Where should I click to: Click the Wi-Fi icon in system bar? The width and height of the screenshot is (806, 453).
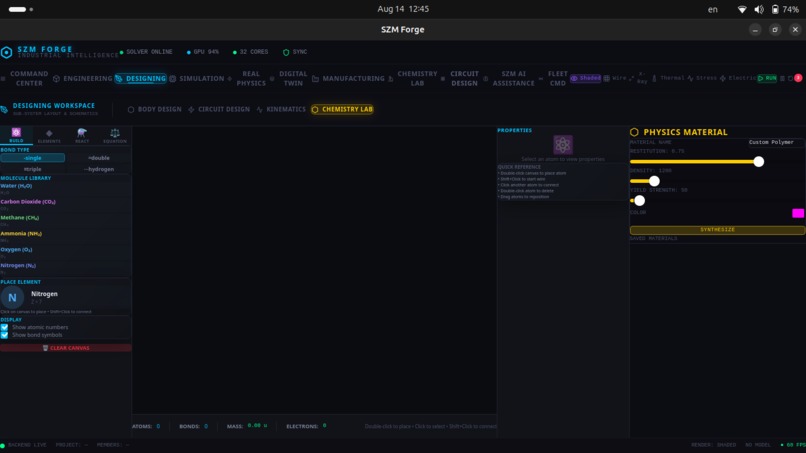click(741, 9)
